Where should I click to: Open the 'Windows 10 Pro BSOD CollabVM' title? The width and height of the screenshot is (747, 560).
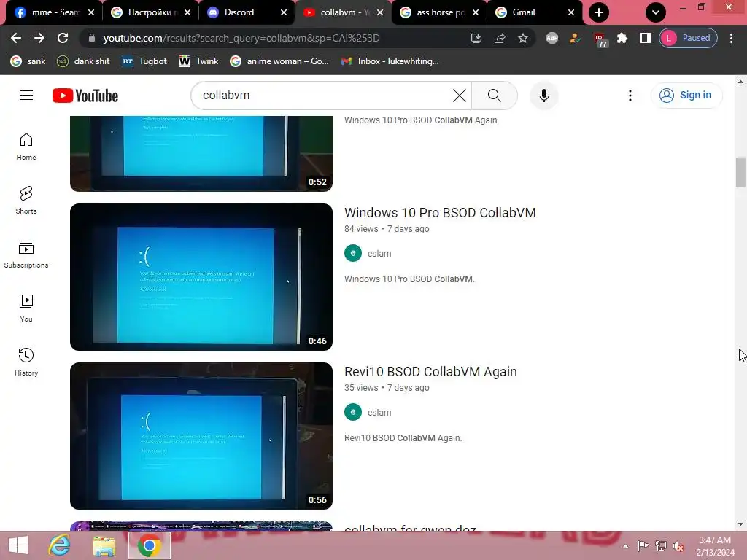click(x=440, y=212)
